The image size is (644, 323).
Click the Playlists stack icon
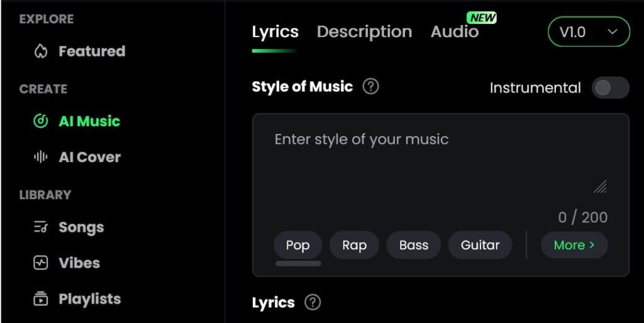[41, 298]
